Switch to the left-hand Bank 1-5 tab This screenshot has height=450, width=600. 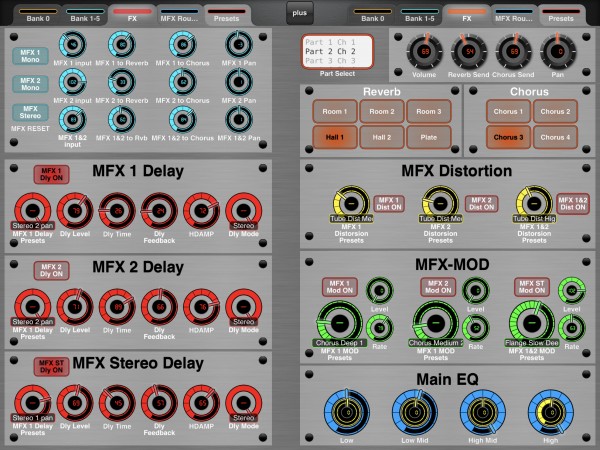pyautogui.click(x=85, y=15)
